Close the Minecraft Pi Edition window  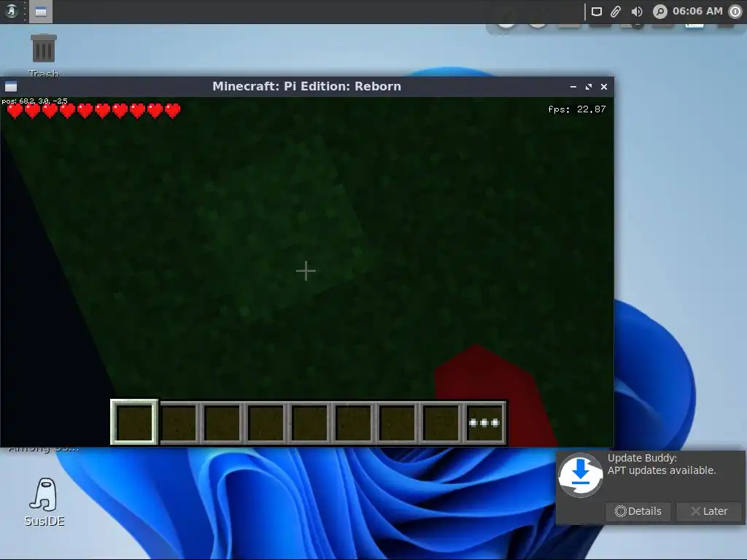[x=603, y=87]
